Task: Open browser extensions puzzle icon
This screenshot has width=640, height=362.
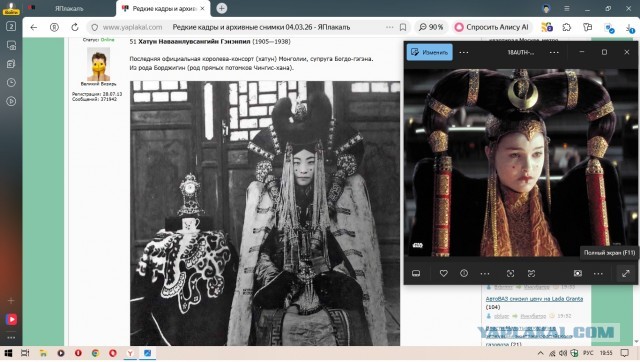Action: point(567,27)
